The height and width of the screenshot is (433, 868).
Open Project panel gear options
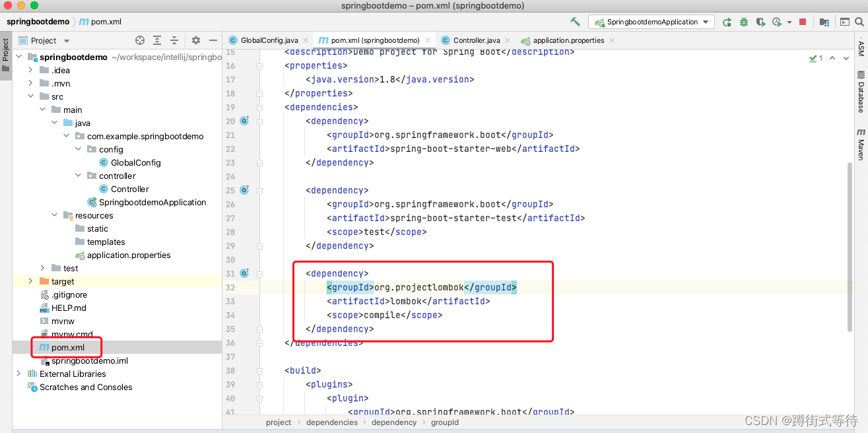[196, 40]
